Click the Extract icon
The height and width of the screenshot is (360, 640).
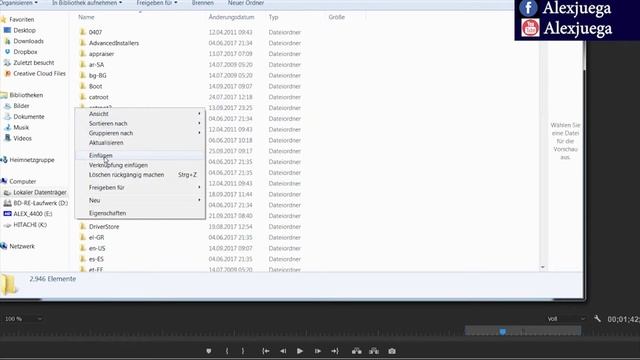point(374,351)
